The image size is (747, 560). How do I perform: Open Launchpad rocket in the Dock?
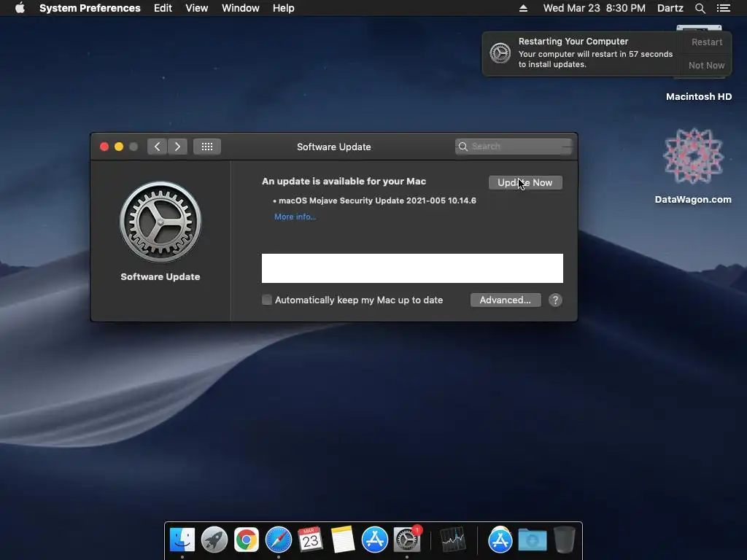click(214, 540)
